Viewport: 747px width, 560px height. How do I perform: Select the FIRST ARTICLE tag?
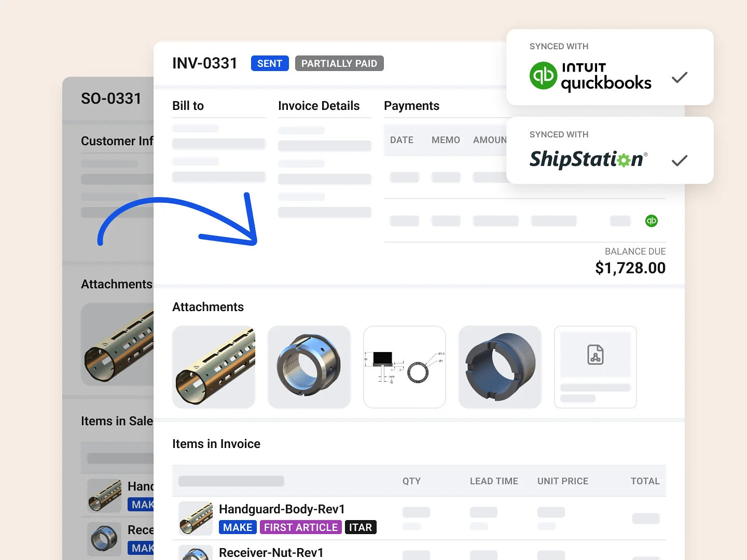point(301,527)
